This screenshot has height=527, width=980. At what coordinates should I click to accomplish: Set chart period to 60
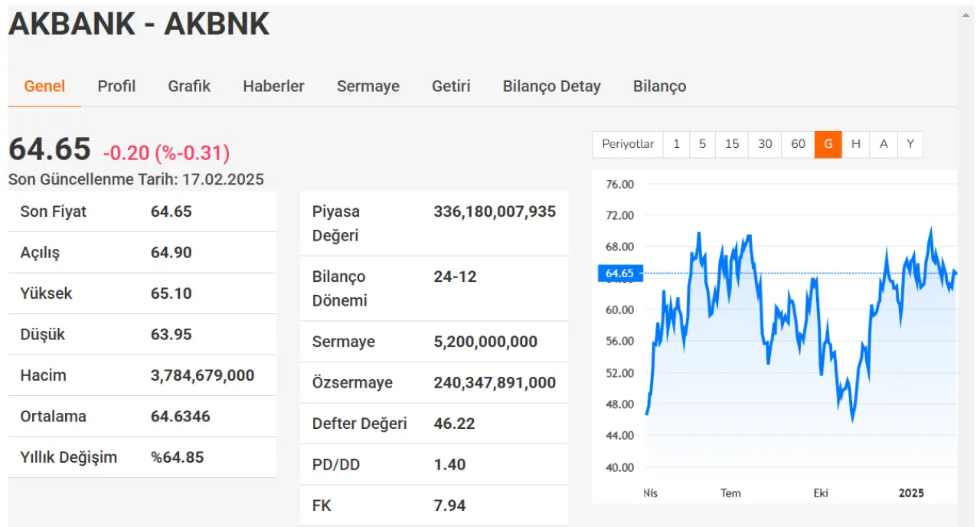coord(798,144)
